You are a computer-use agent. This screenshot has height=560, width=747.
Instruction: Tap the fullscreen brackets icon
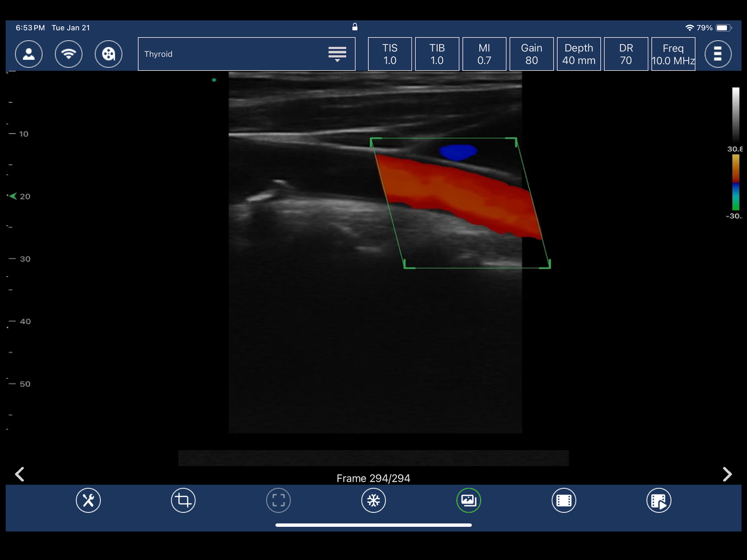click(278, 500)
